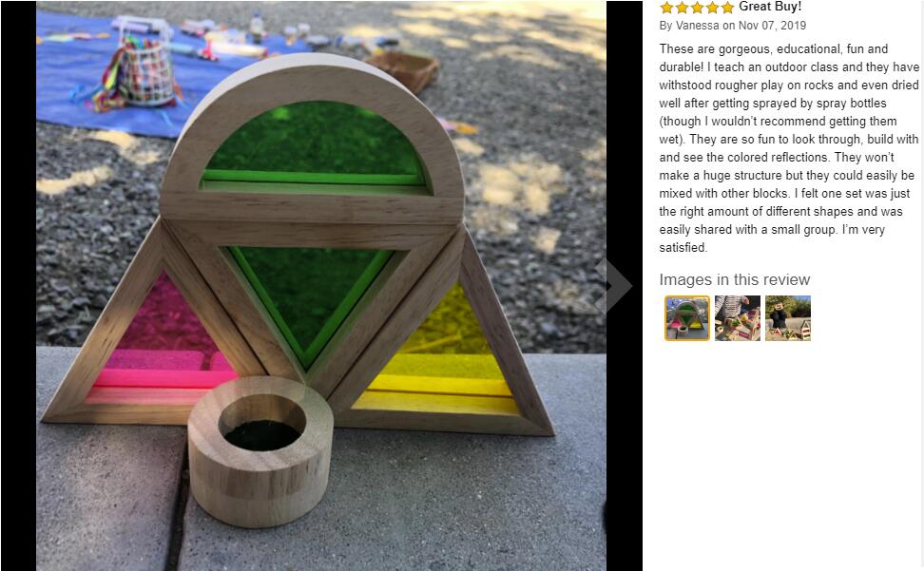Click the fifth gold rating star
This screenshot has width=924, height=571.
coord(728,7)
